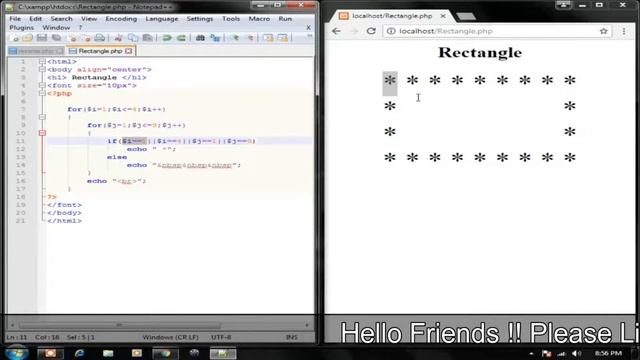
Task: Open the Encoding menu
Action: coord(121,19)
